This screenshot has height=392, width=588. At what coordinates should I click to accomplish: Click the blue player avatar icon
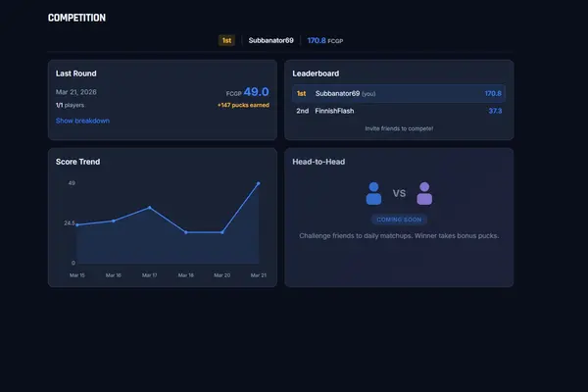point(373,193)
